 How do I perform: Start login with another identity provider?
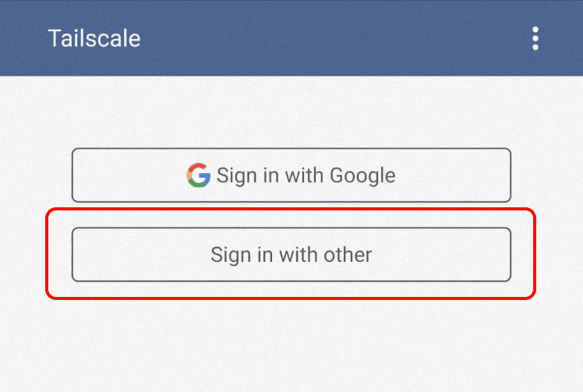(x=291, y=254)
